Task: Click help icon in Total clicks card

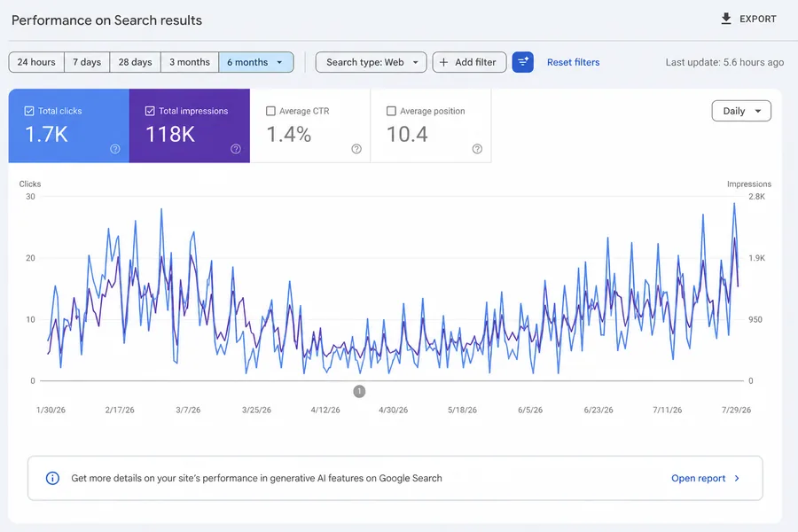Action: pos(115,149)
